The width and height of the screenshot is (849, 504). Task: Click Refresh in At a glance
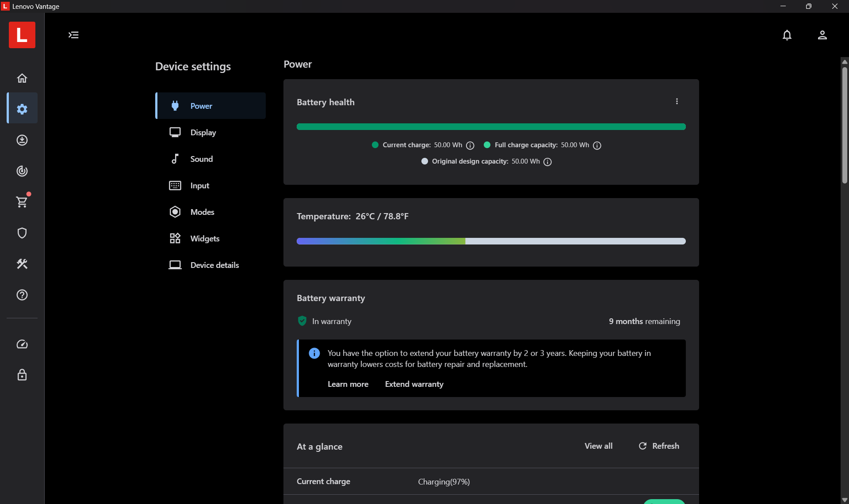(659, 446)
